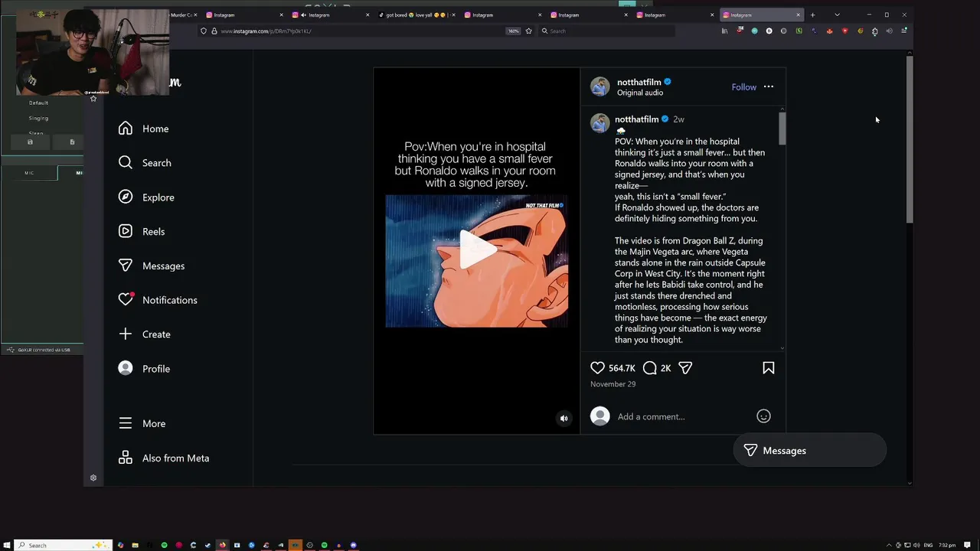Switch to the MIC tab in GoXLR
980x551 pixels.
(29, 173)
